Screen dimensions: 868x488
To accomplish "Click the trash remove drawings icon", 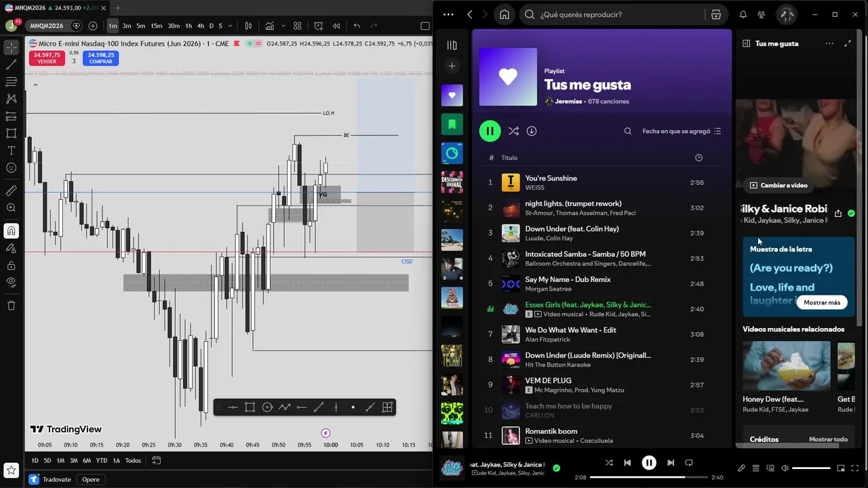I will [x=12, y=306].
